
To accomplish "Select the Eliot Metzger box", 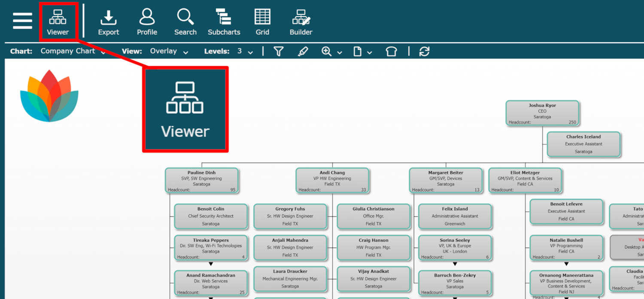I will pos(525,180).
